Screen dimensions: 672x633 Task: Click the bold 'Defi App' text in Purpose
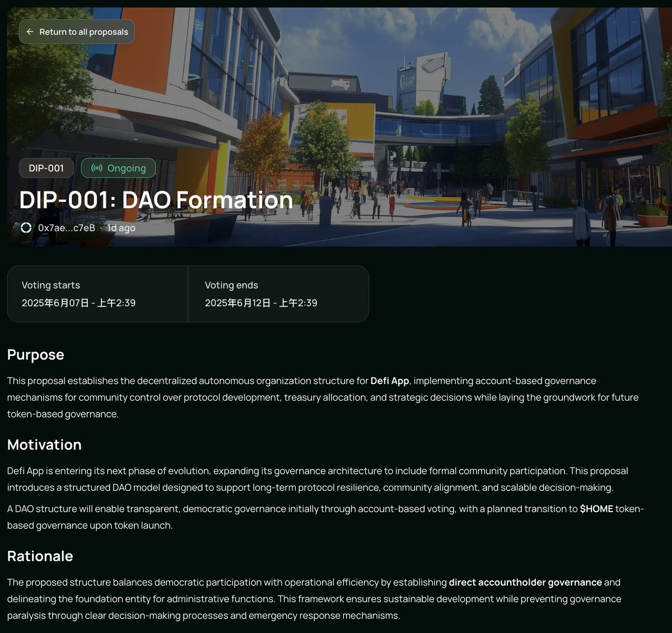pyautogui.click(x=390, y=381)
